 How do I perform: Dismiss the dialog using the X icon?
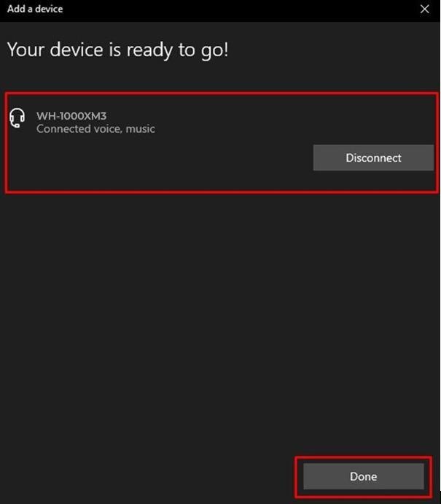tap(425, 9)
